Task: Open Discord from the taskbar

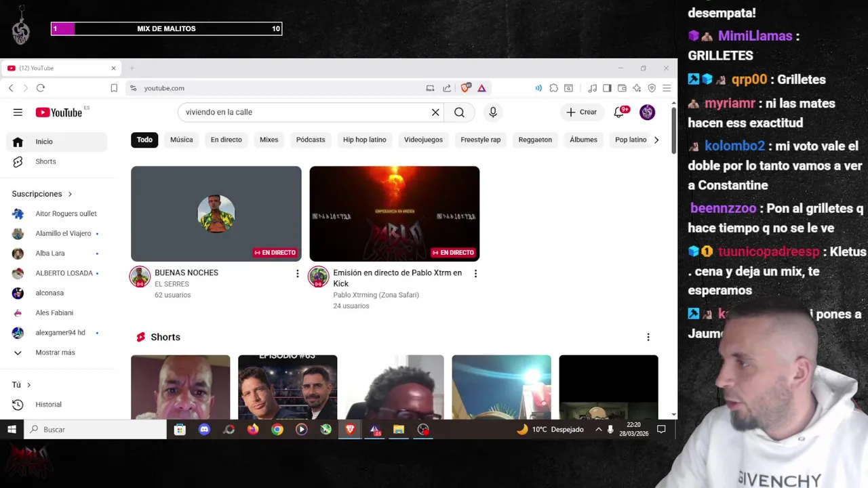Action: tap(204, 429)
